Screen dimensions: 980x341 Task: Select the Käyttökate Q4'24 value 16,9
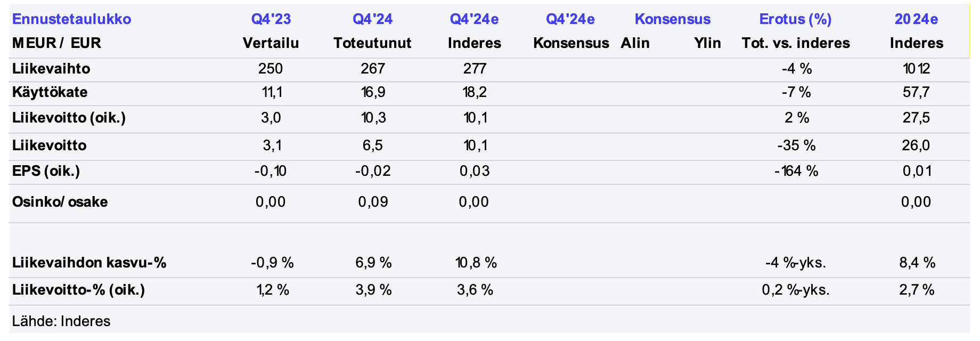pos(373,92)
